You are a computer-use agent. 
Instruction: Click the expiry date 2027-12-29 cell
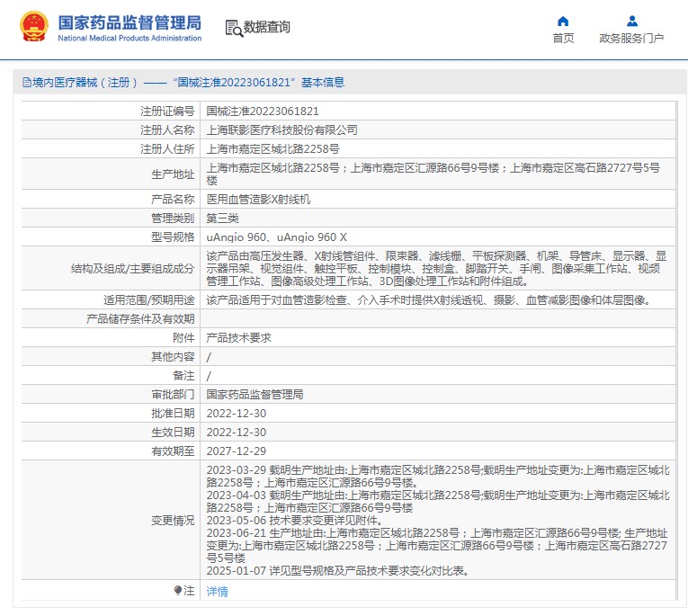click(x=236, y=451)
